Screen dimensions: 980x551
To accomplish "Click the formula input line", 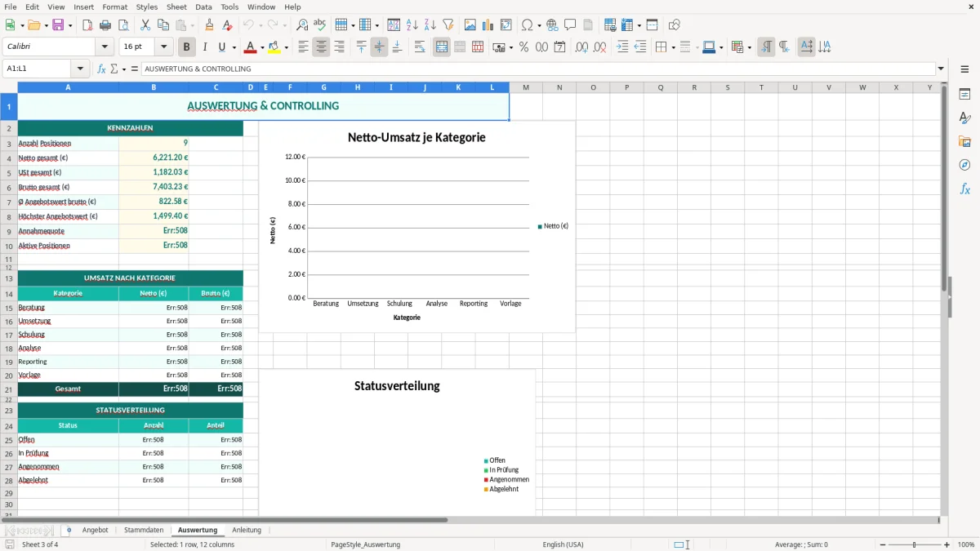I will [537, 69].
